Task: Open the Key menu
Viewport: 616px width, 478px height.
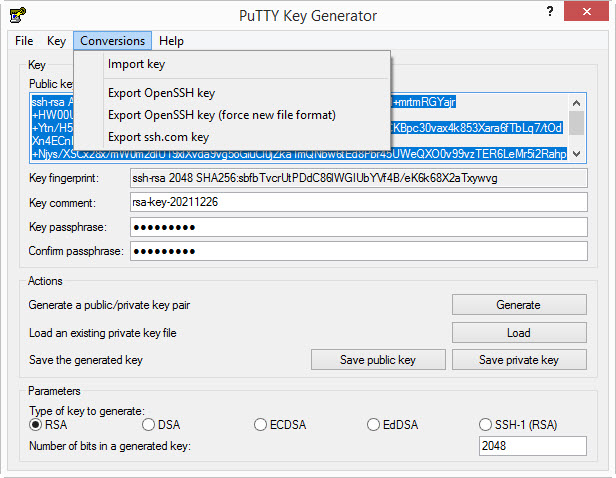Action: pyautogui.click(x=56, y=41)
